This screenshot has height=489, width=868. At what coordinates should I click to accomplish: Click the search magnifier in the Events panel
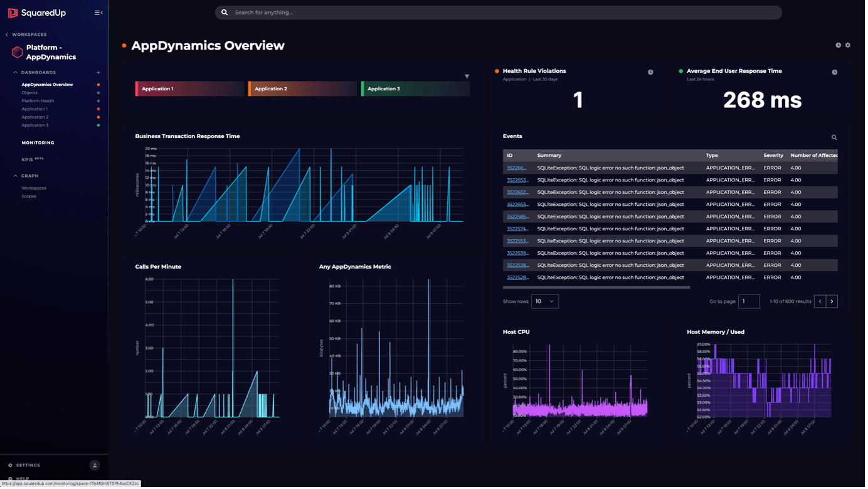pos(834,137)
